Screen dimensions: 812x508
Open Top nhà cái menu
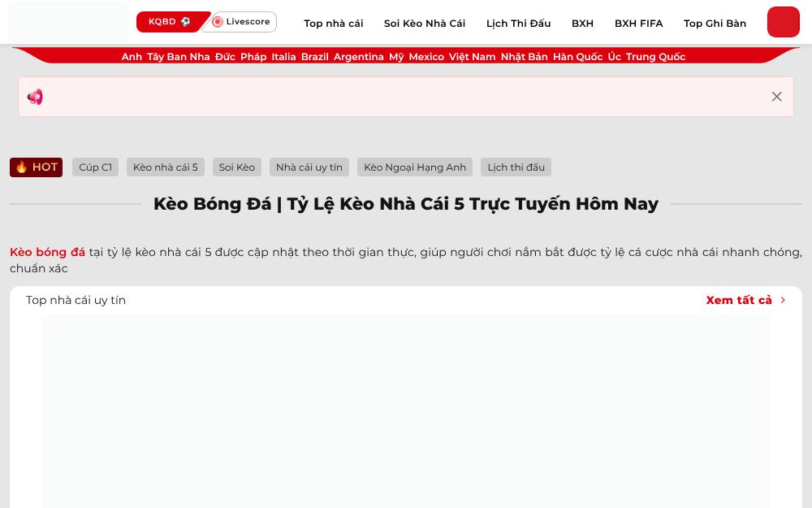[334, 24]
